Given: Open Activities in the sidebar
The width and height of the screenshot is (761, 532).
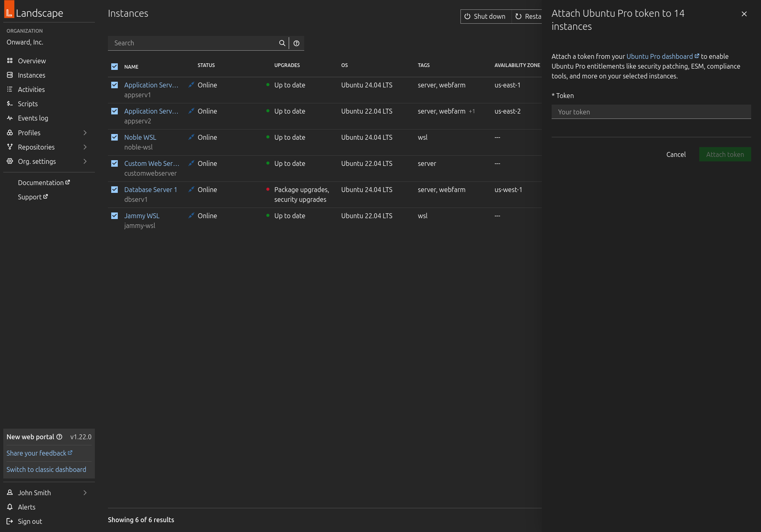Looking at the screenshot, I should (31, 89).
